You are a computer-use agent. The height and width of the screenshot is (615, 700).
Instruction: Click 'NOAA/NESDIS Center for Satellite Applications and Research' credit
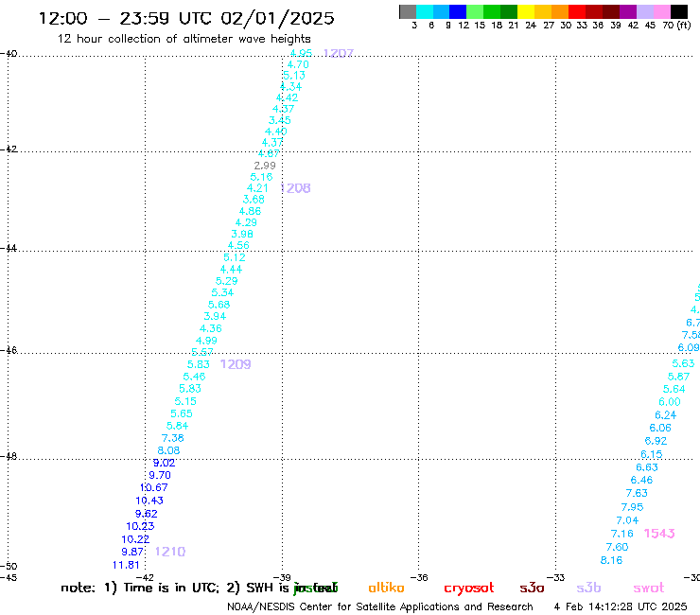pyautogui.click(x=380, y=606)
